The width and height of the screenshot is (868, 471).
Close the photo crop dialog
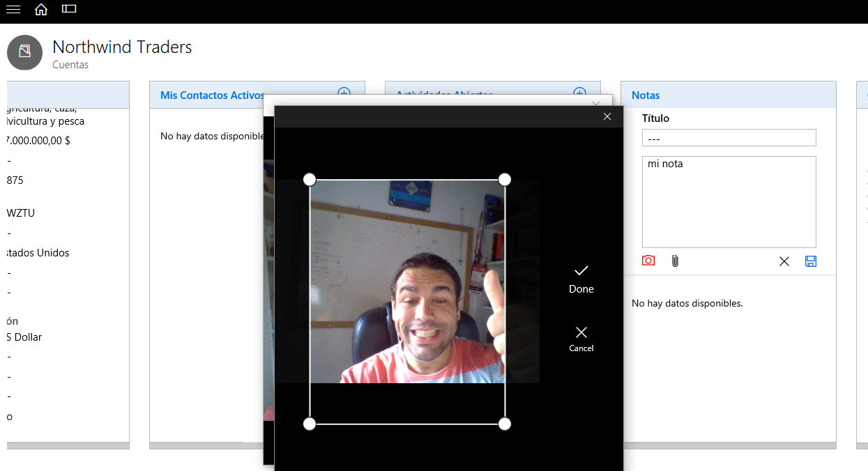point(607,116)
